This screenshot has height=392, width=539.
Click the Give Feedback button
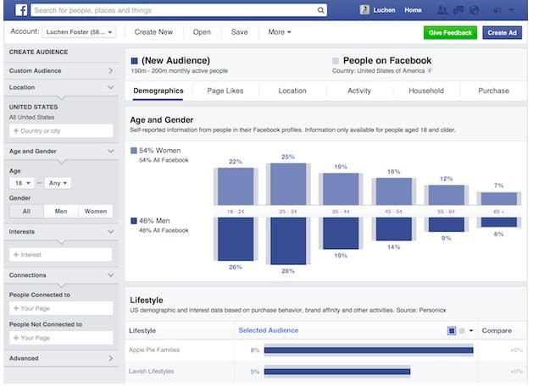click(450, 33)
